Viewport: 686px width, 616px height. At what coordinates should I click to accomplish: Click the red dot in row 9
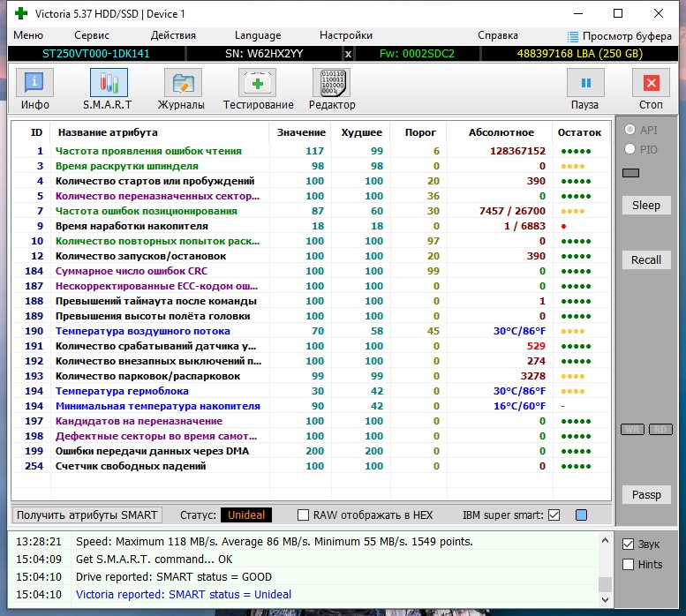tap(563, 226)
